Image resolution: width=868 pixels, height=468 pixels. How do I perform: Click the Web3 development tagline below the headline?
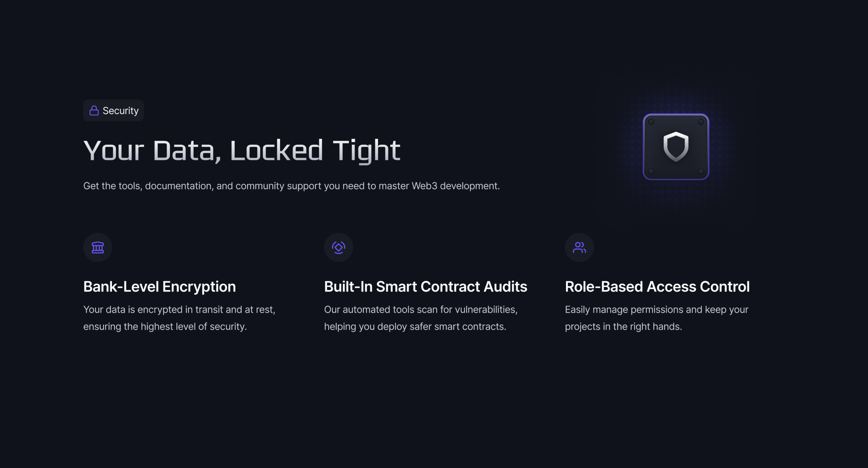tap(291, 186)
